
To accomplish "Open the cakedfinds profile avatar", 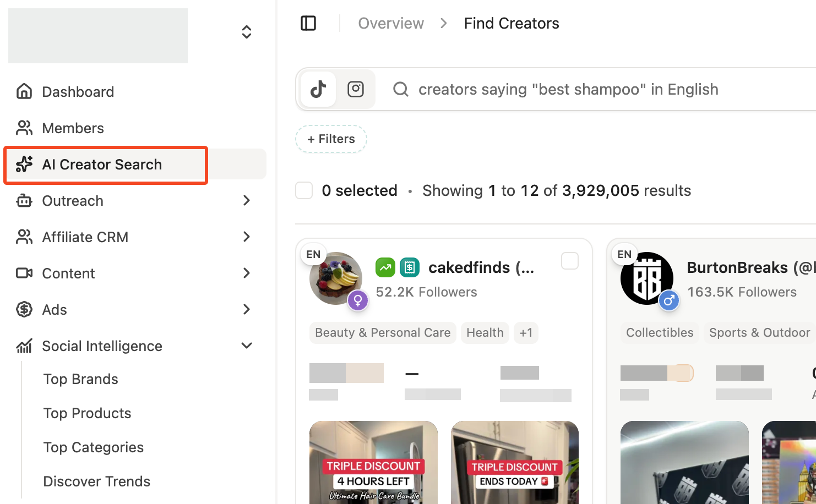I will coord(336,278).
